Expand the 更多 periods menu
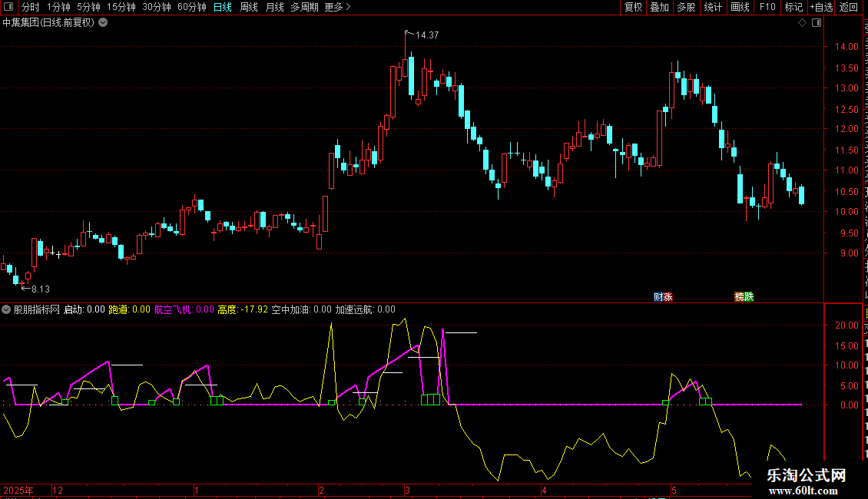868x499 pixels. pyautogui.click(x=338, y=7)
